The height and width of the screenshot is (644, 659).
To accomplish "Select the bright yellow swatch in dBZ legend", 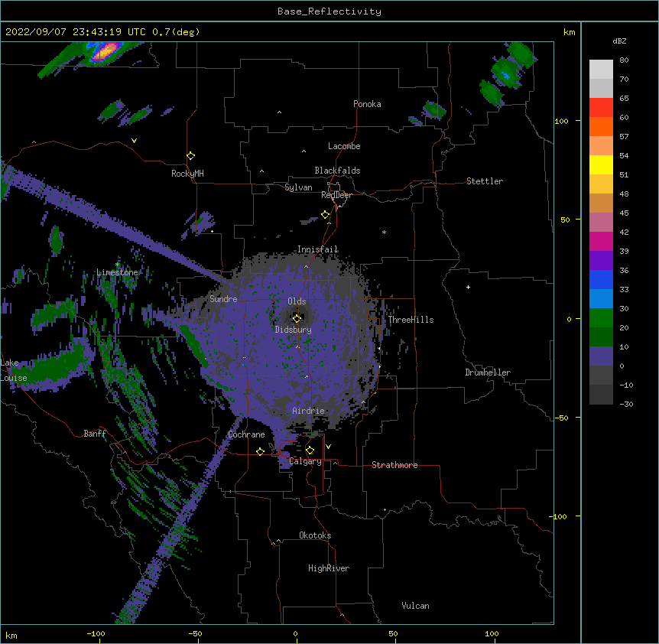I will point(601,164).
